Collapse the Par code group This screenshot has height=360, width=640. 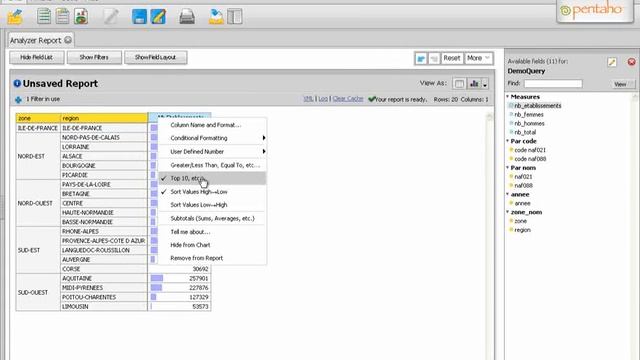508,141
